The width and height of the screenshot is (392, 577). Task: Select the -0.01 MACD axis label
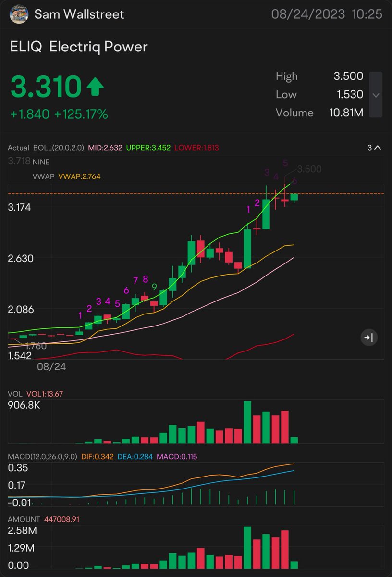(x=19, y=502)
